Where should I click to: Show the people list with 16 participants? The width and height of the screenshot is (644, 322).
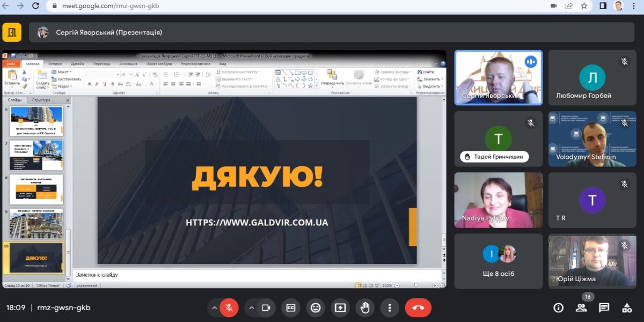tap(581, 308)
